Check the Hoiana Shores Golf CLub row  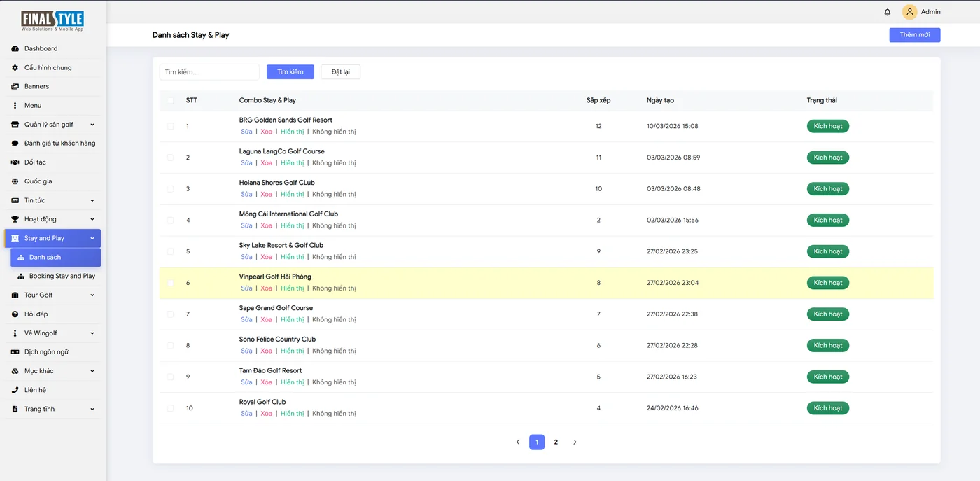click(x=170, y=189)
